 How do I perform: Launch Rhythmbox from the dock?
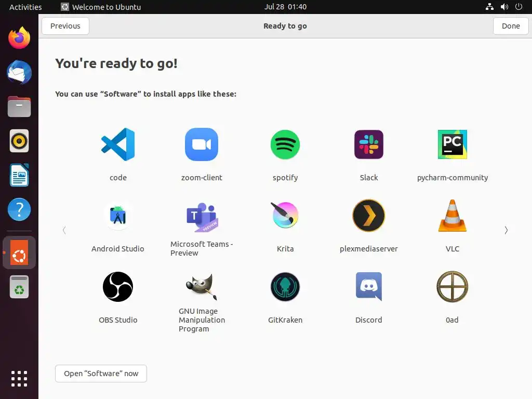point(19,141)
